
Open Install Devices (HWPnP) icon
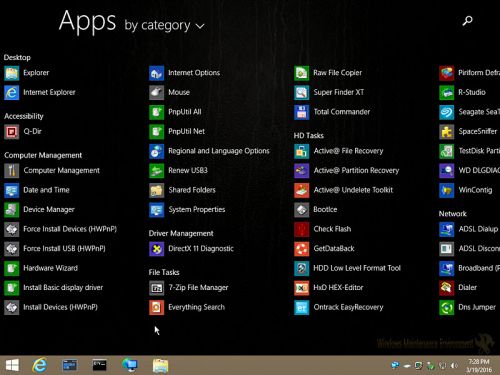[12, 307]
